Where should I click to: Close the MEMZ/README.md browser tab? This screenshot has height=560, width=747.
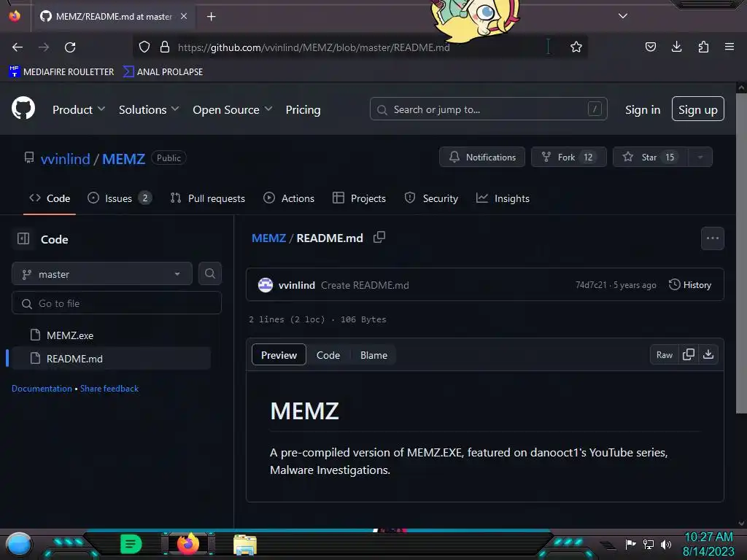click(x=183, y=16)
